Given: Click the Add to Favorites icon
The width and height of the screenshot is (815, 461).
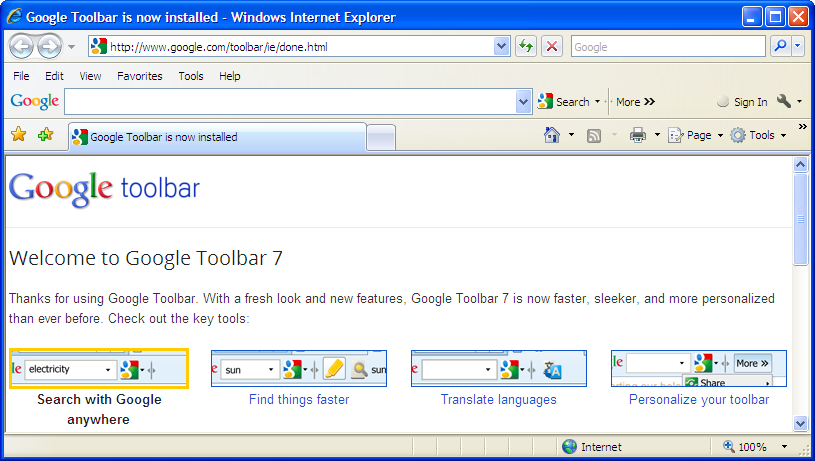Looking at the screenshot, I should click(x=45, y=135).
